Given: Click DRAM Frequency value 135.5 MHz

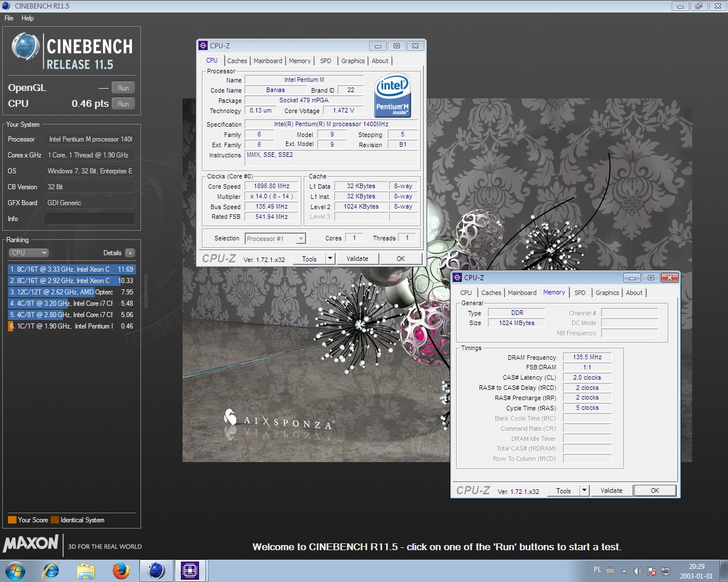Looking at the screenshot, I should [587, 357].
